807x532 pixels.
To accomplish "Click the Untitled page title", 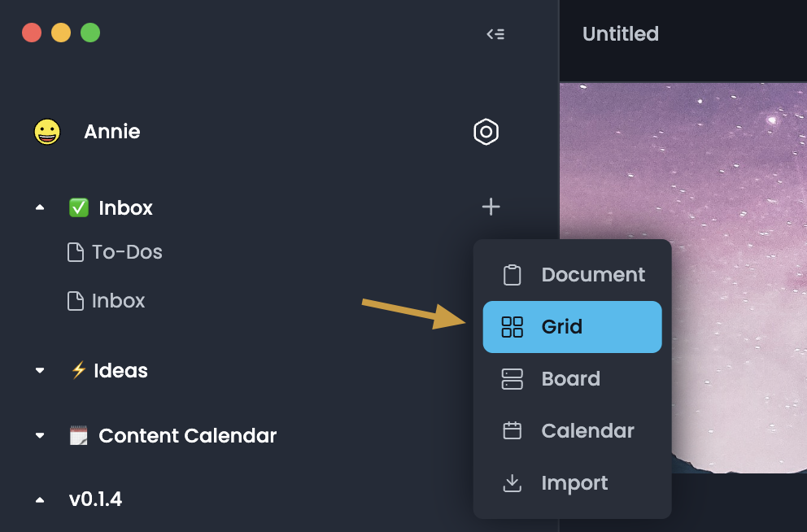I will (621, 34).
